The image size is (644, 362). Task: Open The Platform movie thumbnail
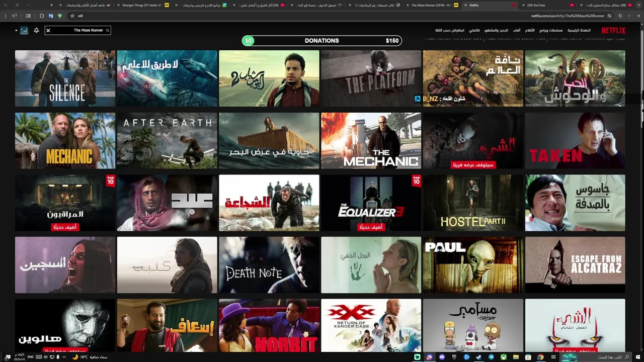tap(371, 78)
